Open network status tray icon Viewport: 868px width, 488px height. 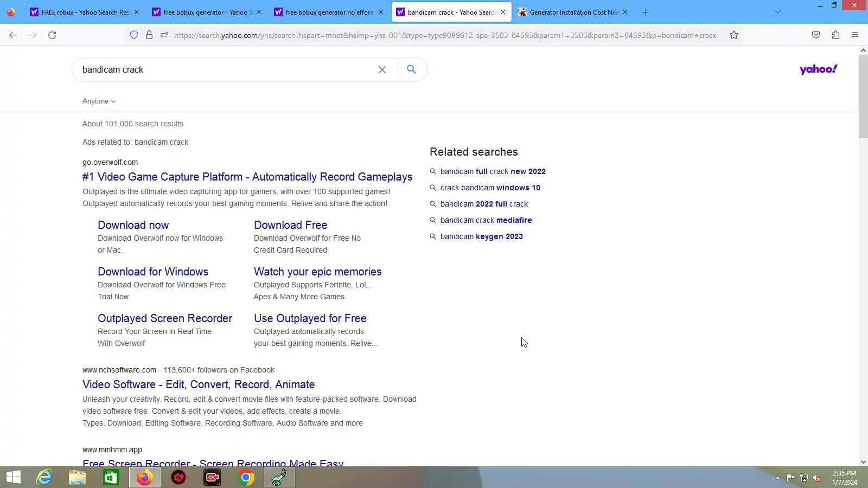coord(804,478)
